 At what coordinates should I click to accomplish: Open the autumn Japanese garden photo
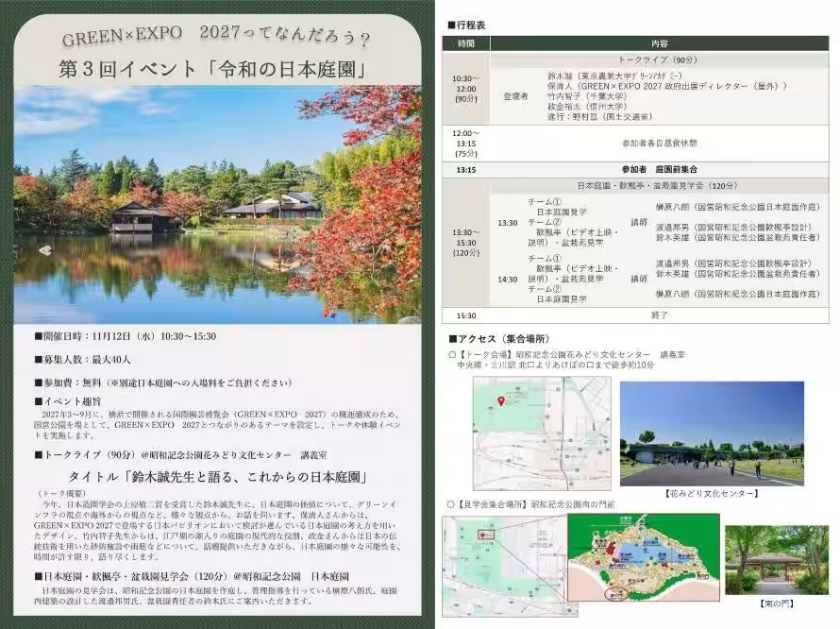pyautogui.click(x=217, y=204)
